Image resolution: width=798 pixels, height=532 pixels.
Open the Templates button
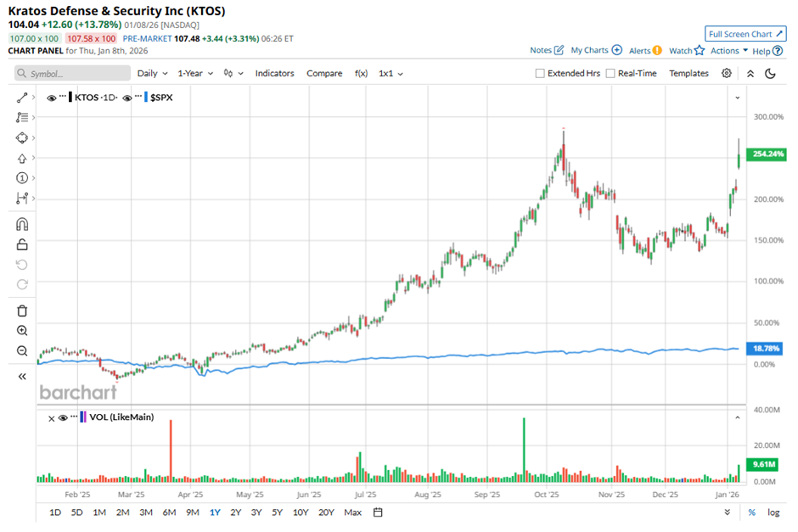688,74
